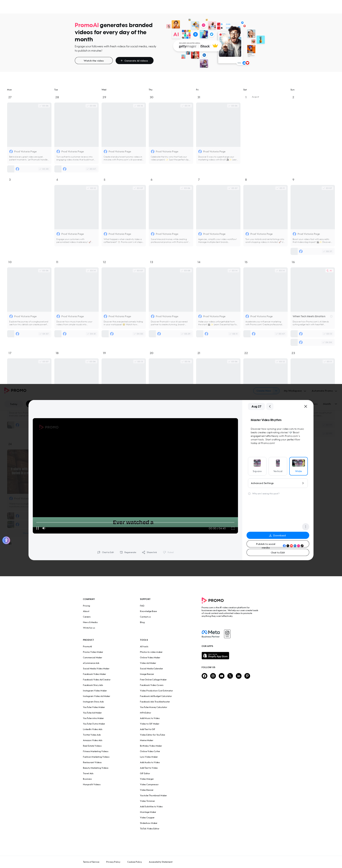This screenshot has height=868, width=342.
Task: Open footer X (Twitter) follow icon
Action: [230, 676]
